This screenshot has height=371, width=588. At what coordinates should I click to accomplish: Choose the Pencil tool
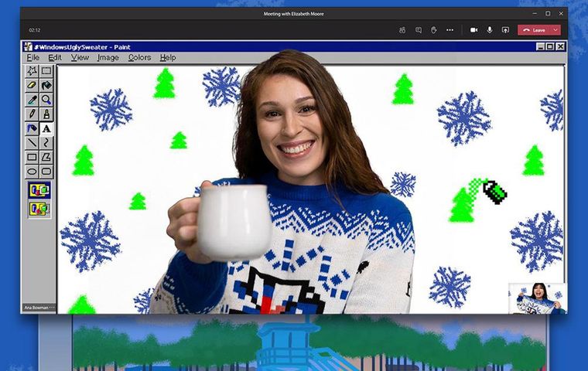[x=32, y=114]
